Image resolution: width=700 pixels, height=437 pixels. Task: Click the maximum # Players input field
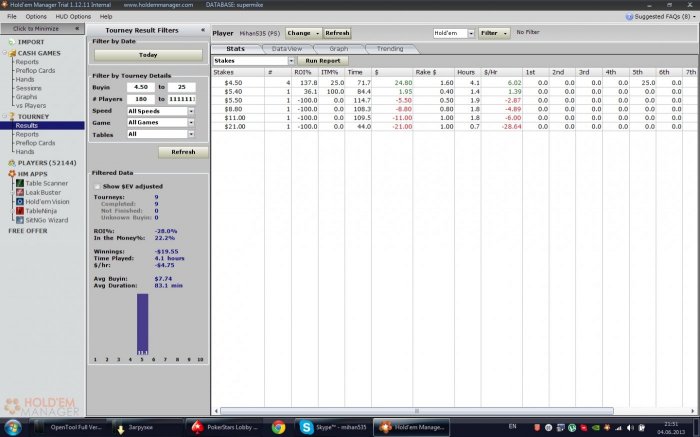[182, 99]
